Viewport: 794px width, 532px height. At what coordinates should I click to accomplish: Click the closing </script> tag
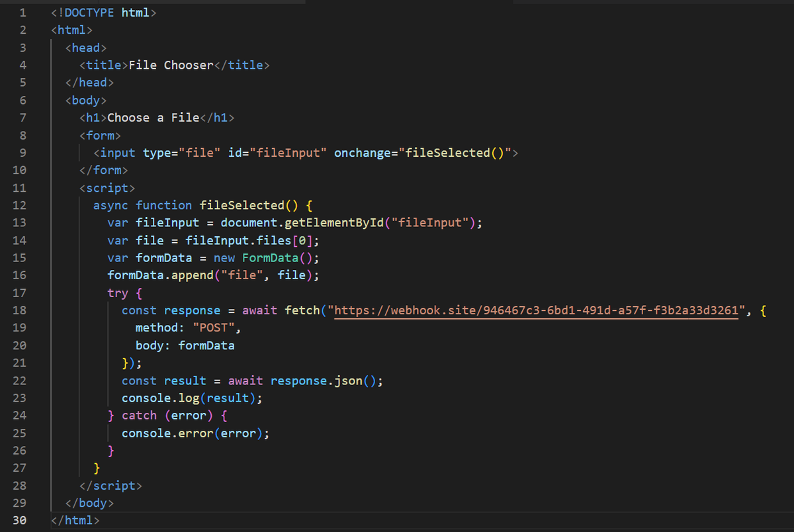point(110,486)
